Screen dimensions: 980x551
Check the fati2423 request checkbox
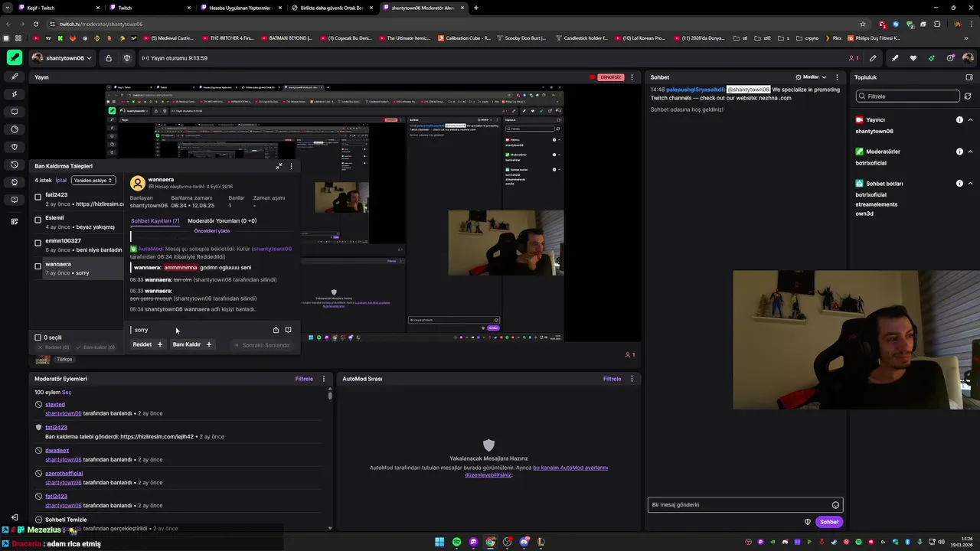click(38, 197)
